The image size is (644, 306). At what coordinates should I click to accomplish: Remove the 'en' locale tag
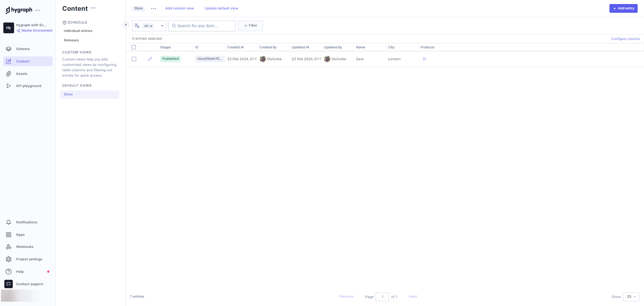[x=151, y=26]
